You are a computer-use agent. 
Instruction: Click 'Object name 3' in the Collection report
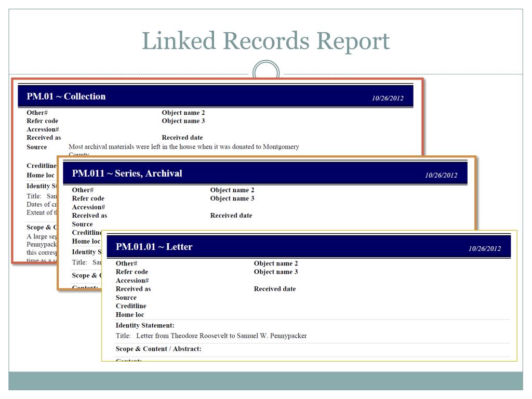coord(183,121)
